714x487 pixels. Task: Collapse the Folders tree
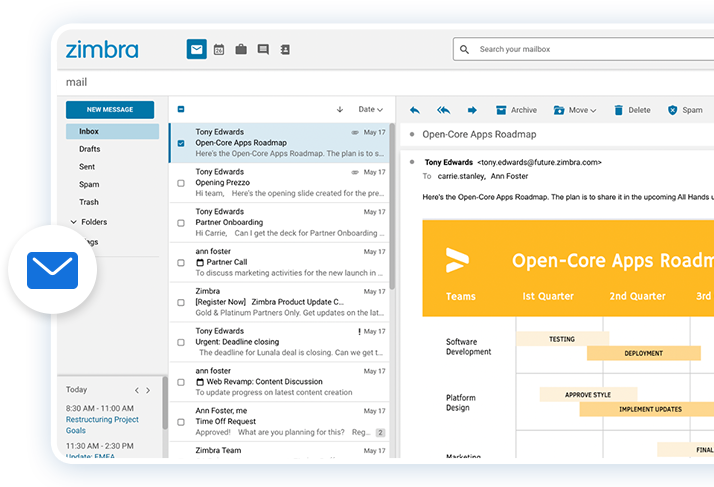(74, 222)
